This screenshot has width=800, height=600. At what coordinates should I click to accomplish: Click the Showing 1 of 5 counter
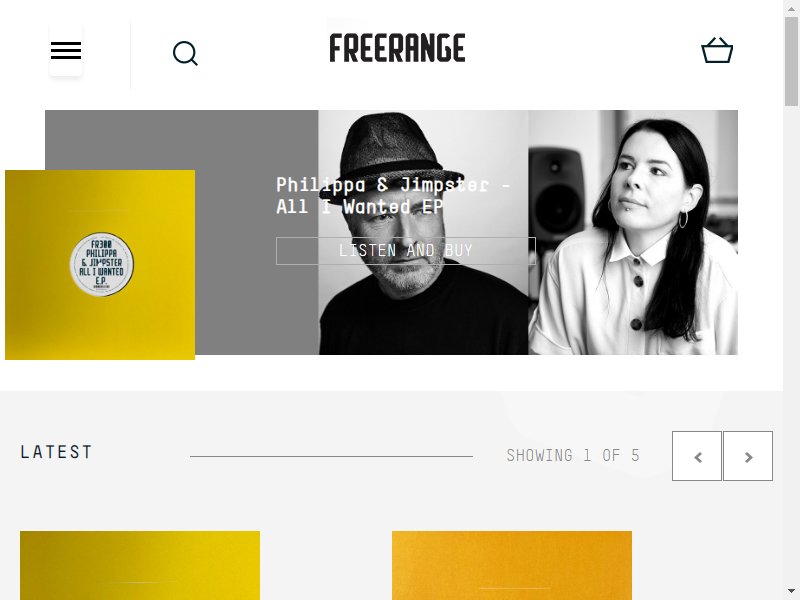[x=572, y=455]
